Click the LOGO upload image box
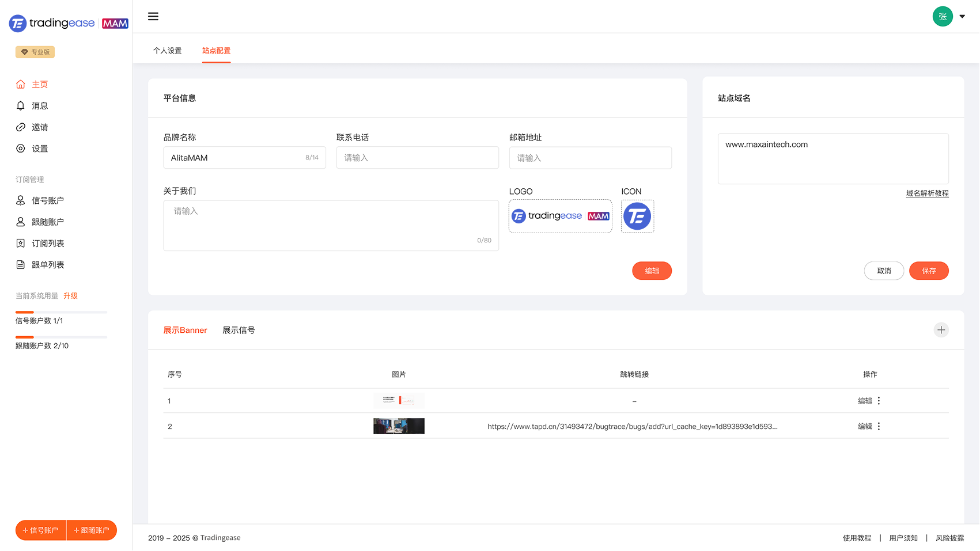The height and width of the screenshot is (551, 980). click(560, 216)
